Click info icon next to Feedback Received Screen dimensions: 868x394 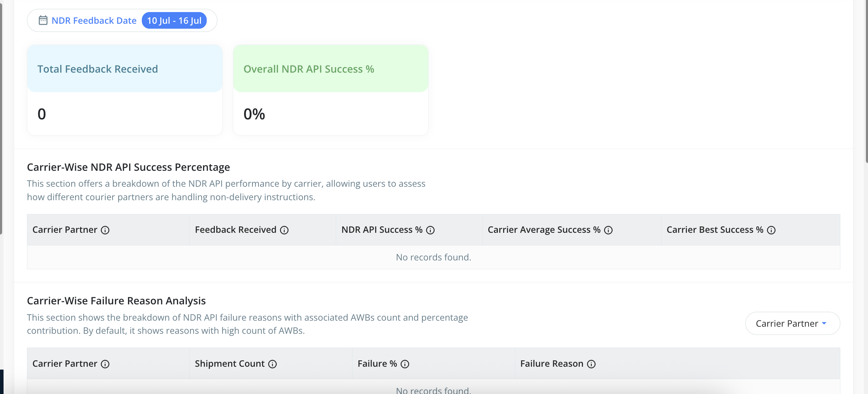click(284, 230)
